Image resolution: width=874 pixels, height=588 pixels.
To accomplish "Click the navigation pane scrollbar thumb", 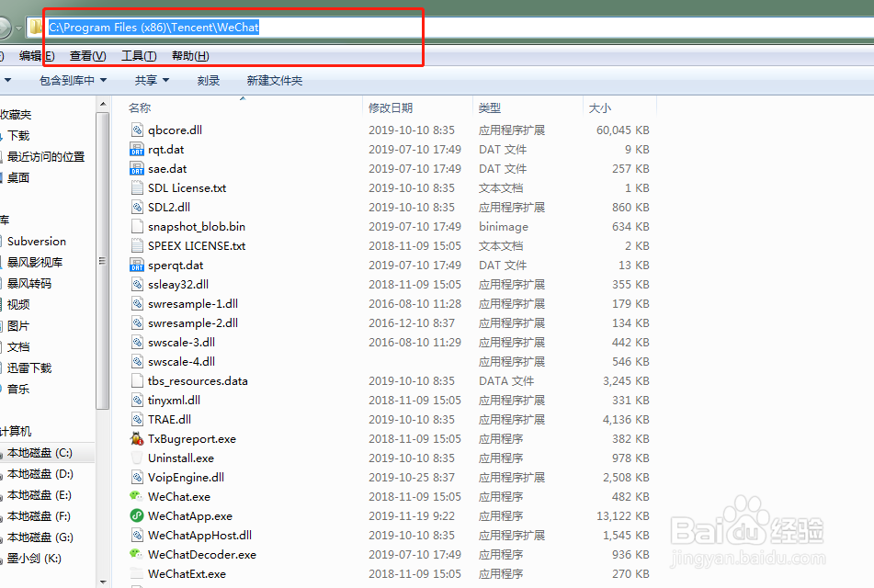I will 103,261.
